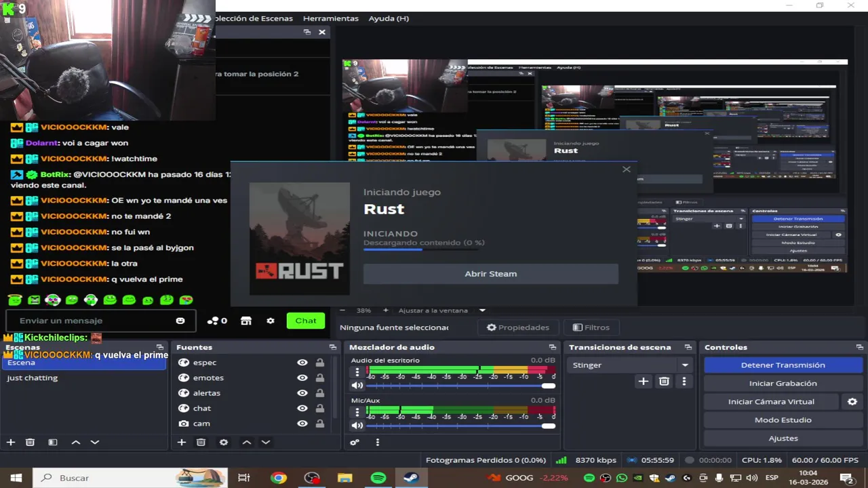Click Iniciar Cámara Virtual button

click(x=771, y=401)
